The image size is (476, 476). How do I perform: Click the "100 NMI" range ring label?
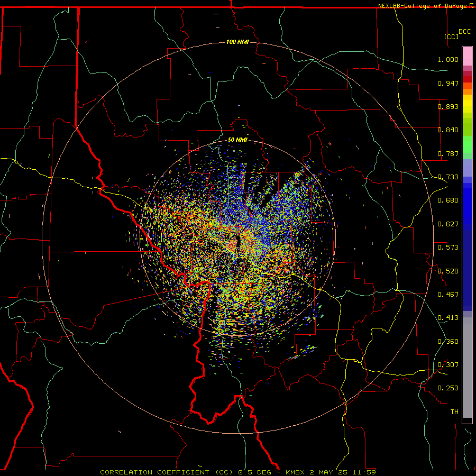(237, 42)
